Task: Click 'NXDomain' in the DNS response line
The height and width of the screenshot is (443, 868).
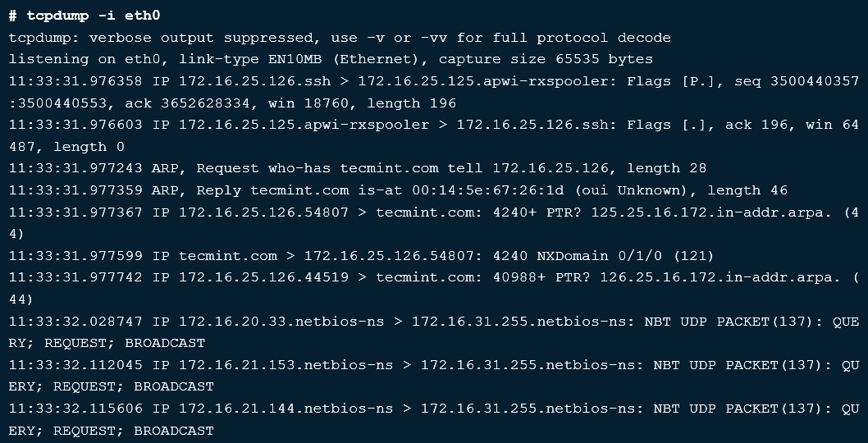Action: tap(573, 256)
